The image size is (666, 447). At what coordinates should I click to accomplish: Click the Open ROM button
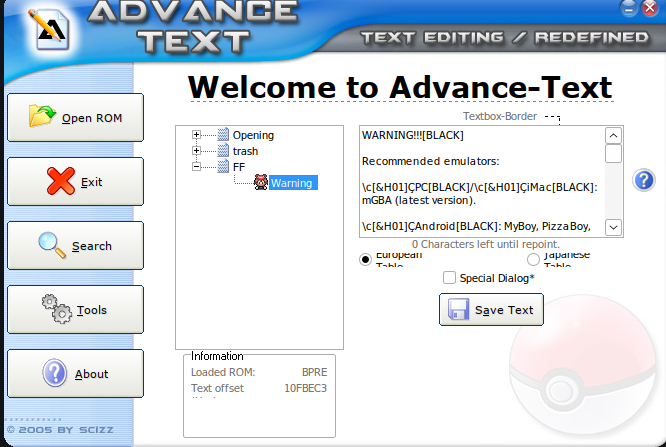[76, 118]
